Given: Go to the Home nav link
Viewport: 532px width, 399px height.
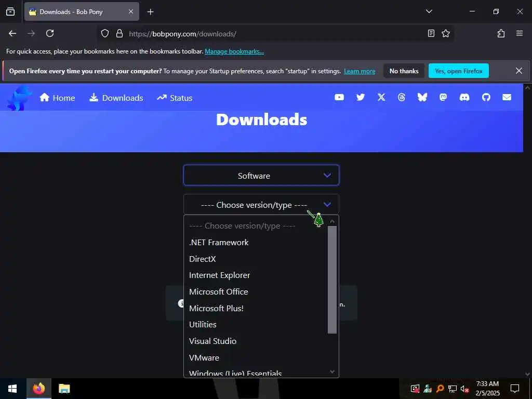Looking at the screenshot, I should point(57,98).
